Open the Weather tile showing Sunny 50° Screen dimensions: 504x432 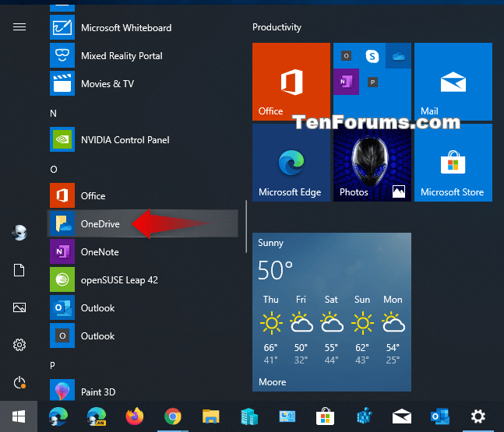332,312
